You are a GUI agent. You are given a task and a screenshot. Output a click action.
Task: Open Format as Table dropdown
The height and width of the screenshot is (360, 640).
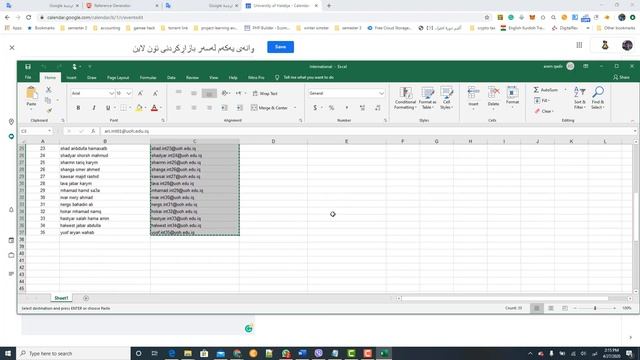point(427,98)
